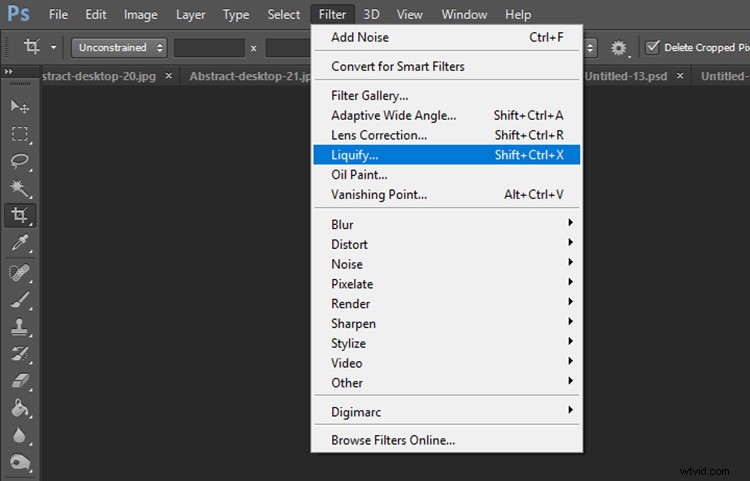The height and width of the screenshot is (481, 750).
Task: Choose Lens Correction filter
Action: 447,135
